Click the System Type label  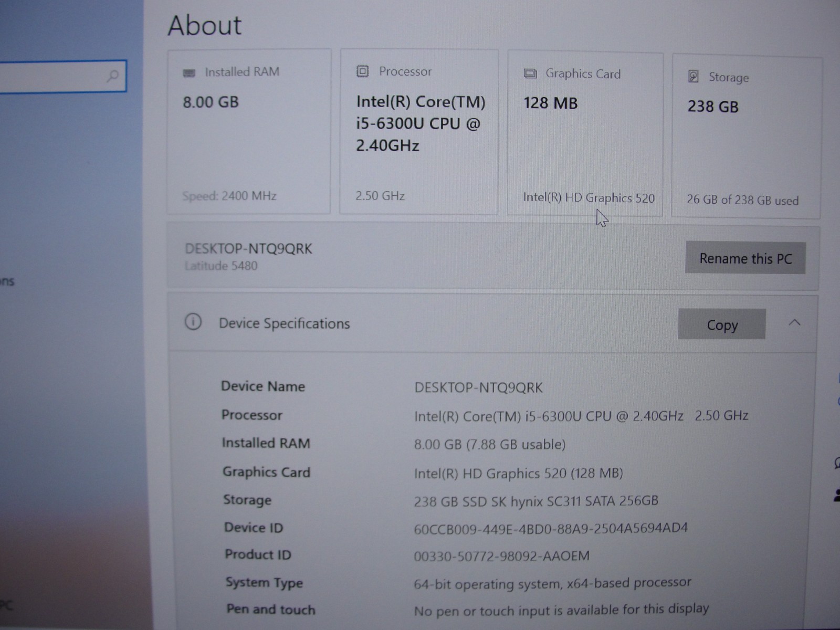264,582
